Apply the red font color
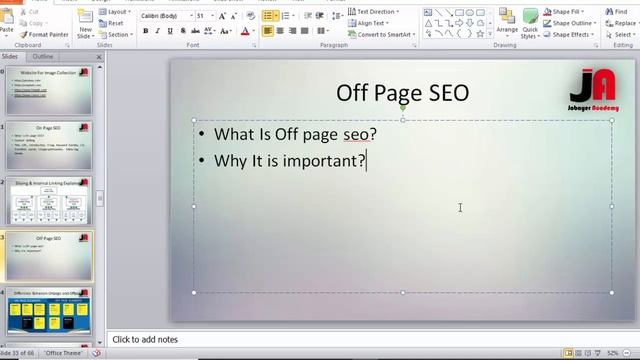The image size is (640, 360). pyautogui.click(x=245, y=31)
